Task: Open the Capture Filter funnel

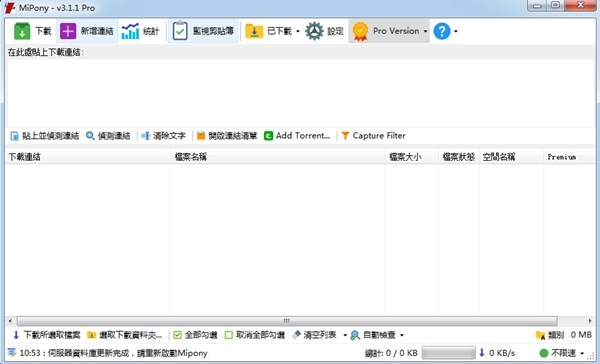Action: [345, 136]
